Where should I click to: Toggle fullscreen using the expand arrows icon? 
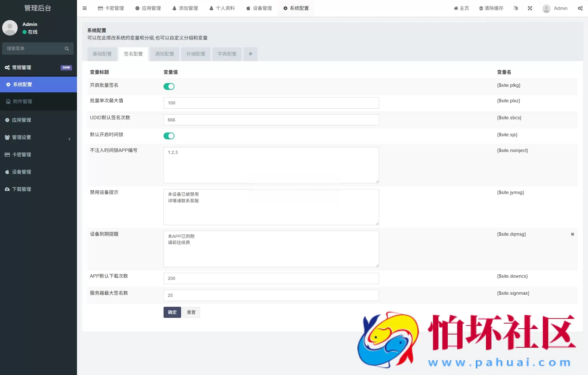pos(530,8)
